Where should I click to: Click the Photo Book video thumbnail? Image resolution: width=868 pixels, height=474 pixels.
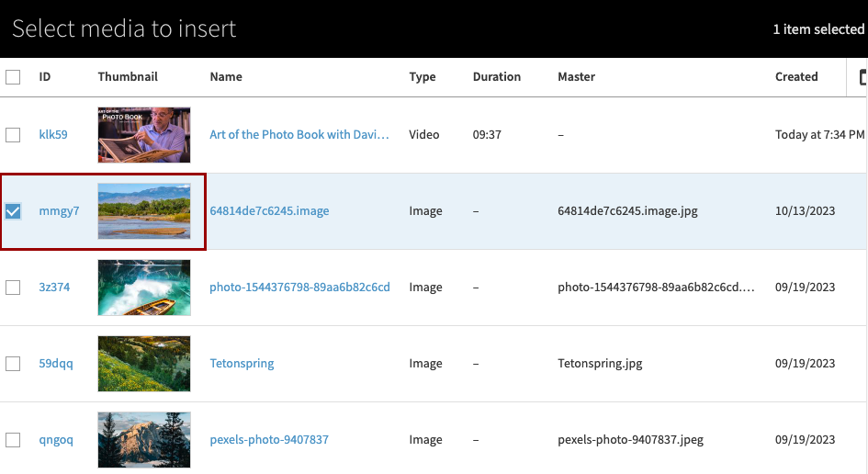click(x=144, y=135)
